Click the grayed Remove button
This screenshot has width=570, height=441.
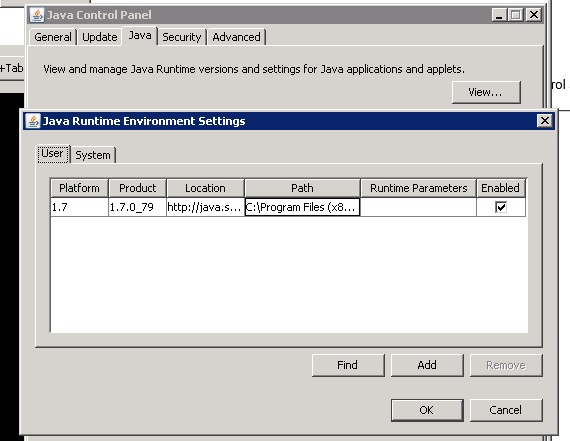point(506,365)
